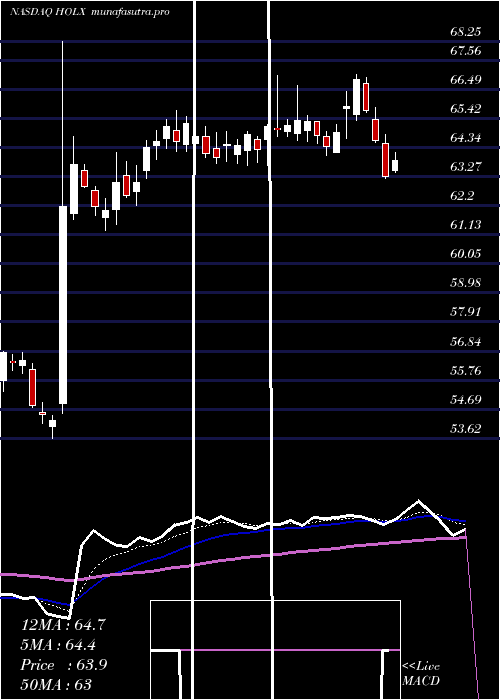Click the 62.2 price axis label
The width and height of the screenshot is (500, 700).
coord(462,196)
